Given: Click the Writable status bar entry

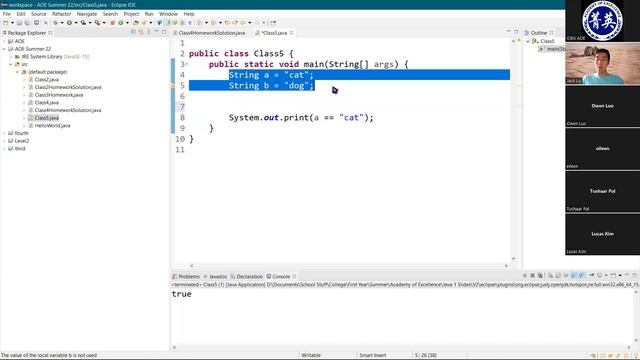Looking at the screenshot, I should tap(311, 356).
